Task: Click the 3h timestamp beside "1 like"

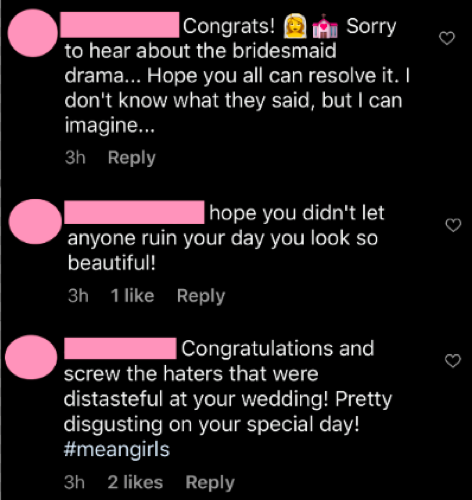Action: [78, 295]
